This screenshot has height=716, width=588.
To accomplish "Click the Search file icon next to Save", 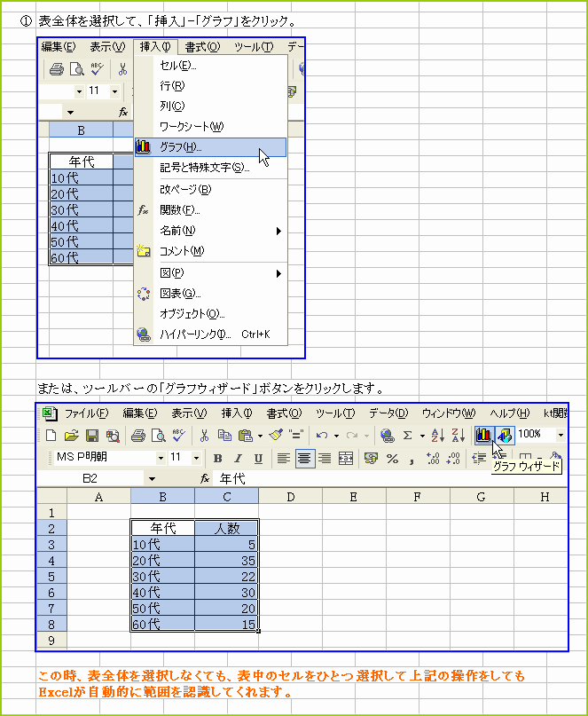I will (113, 435).
